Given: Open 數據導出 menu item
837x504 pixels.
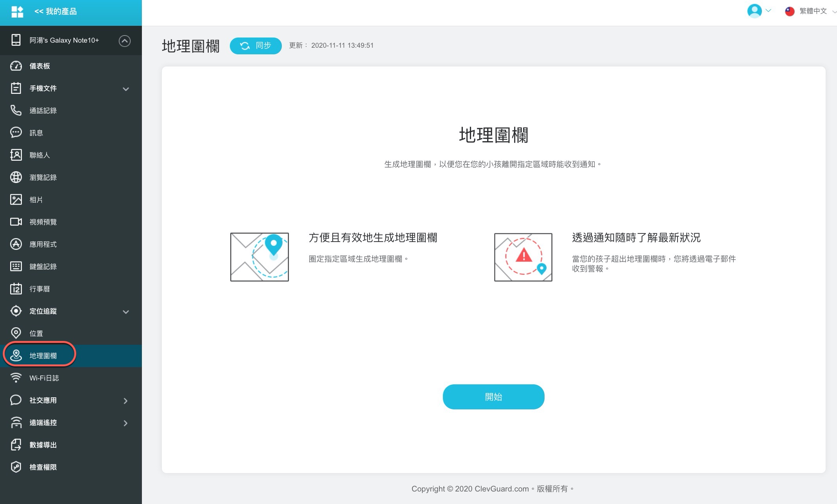Looking at the screenshot, I should [43, 445].
